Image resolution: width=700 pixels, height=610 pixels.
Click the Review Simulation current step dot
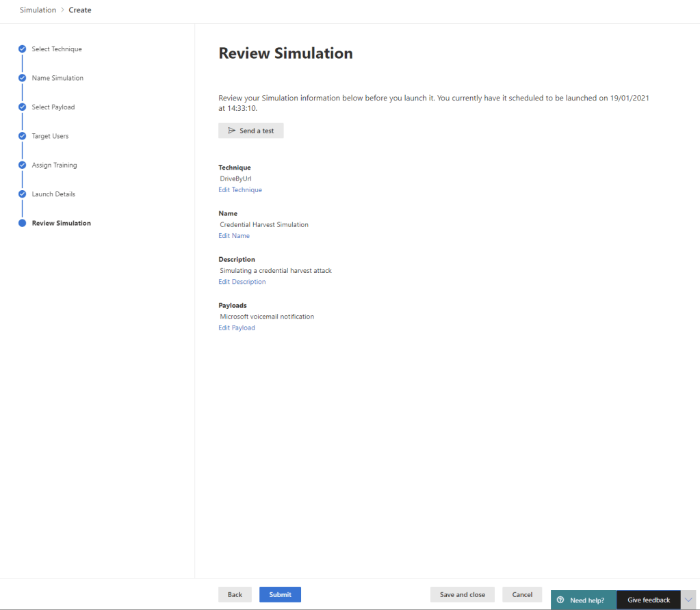[22, 224]
